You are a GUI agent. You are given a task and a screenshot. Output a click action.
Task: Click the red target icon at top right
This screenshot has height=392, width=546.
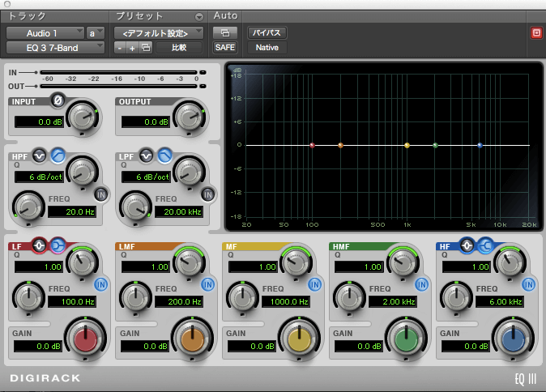click(536, 33)
